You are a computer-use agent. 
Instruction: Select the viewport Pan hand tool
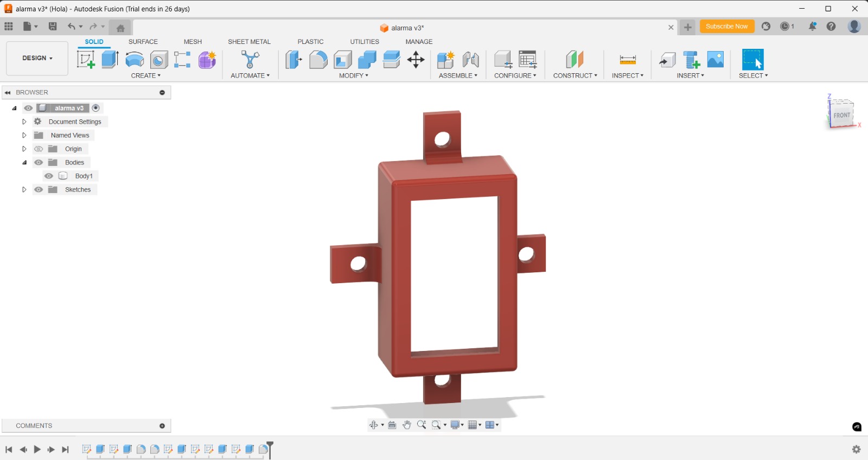(407, 425)
